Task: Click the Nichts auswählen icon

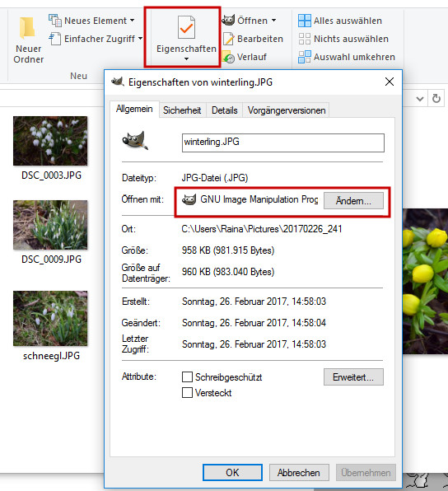Action: pos(305,39)
